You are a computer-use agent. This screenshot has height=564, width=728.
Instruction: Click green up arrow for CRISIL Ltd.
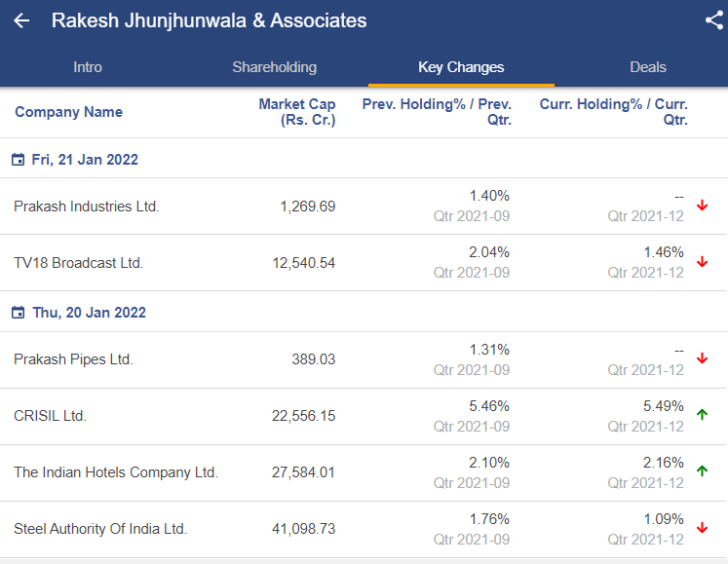(x=702, y=415)
